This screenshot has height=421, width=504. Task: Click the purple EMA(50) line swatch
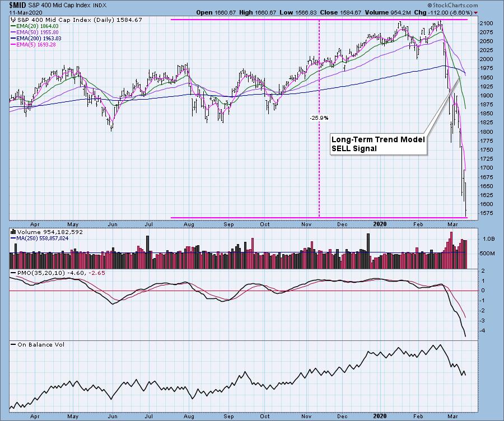tap(13, 32)
